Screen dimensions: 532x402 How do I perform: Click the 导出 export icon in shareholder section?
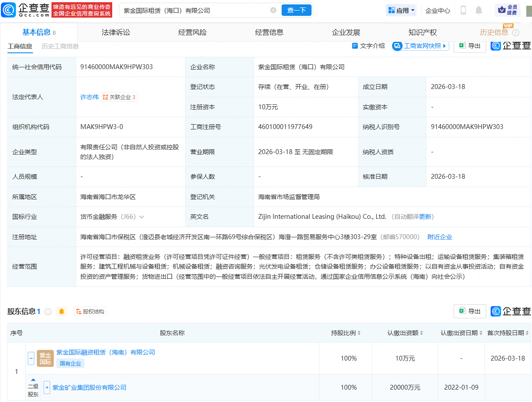click(470, 311)
